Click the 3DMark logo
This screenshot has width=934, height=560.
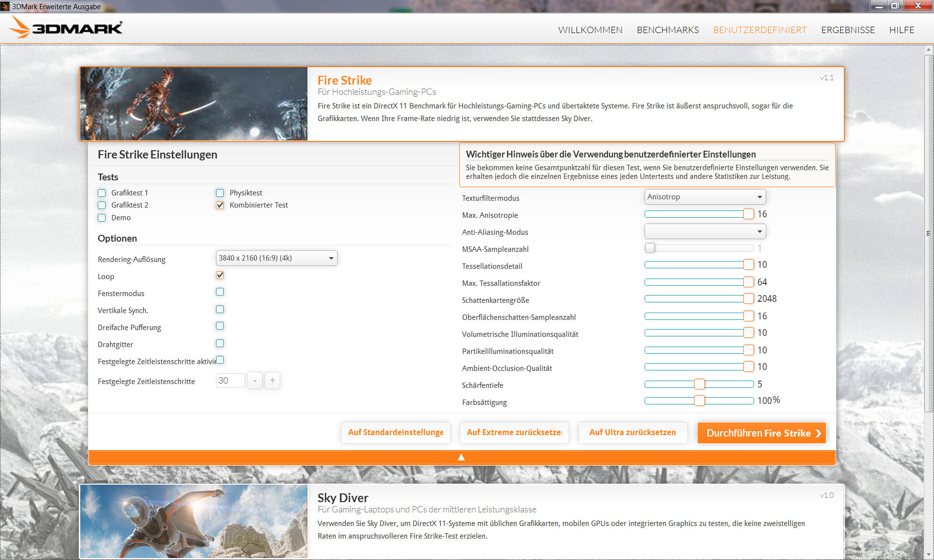tap(66, 27)
